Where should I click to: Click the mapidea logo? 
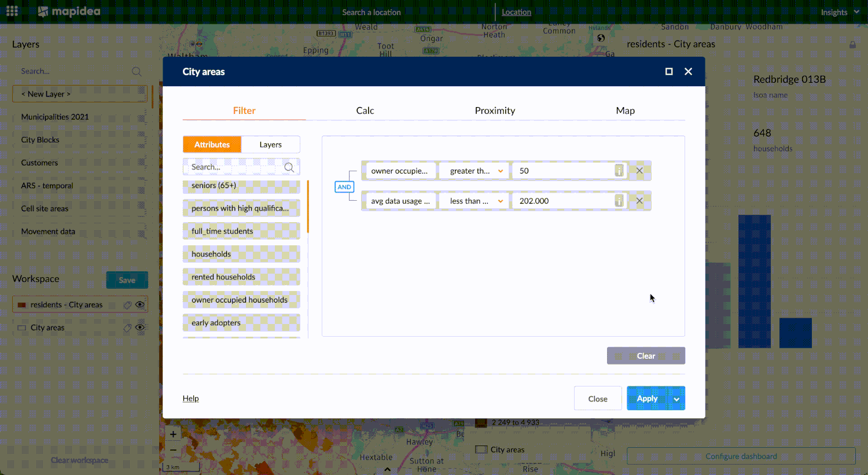(68, 11)
